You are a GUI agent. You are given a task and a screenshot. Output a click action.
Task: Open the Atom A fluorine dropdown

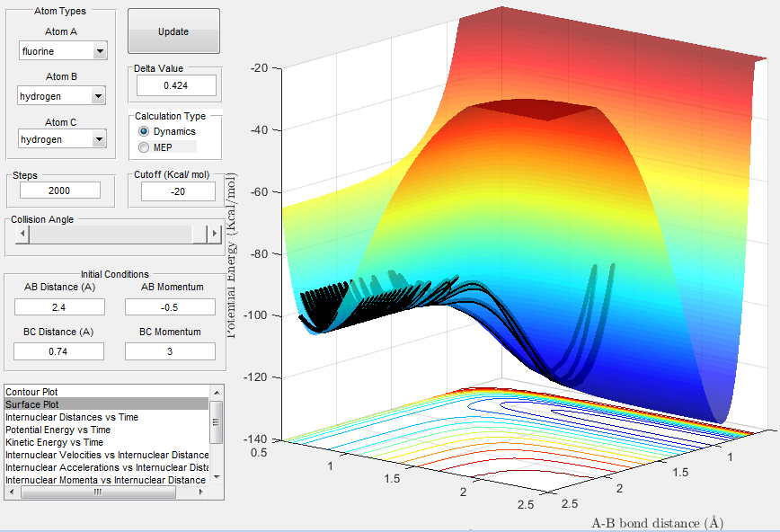[99, 52]
